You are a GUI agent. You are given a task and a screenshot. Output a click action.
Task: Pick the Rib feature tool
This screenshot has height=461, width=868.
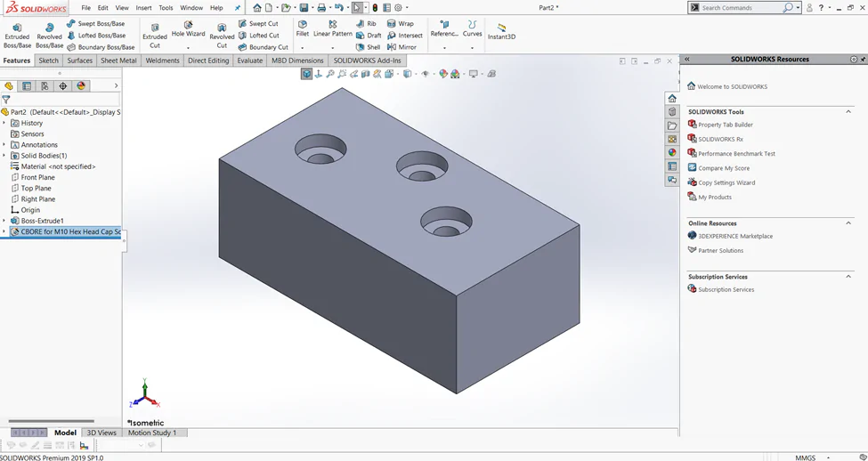[x=366, y=24]
